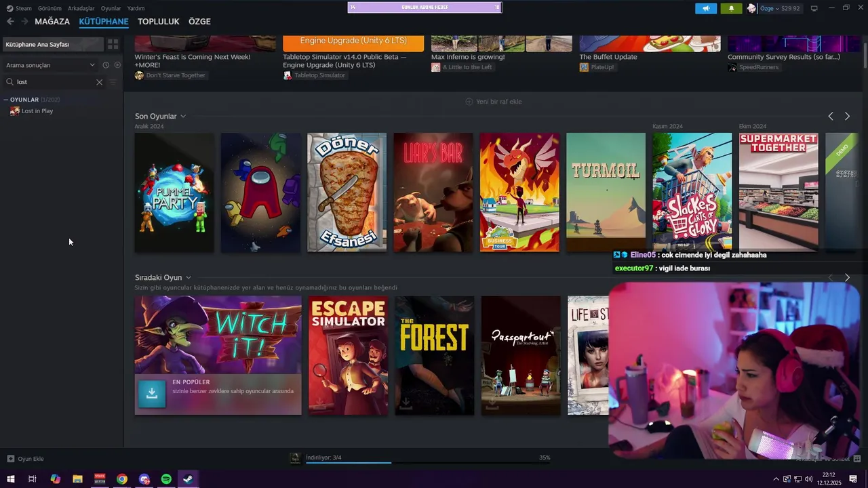Click the Oyun Ekle label
The width and height of the screenshot is (868, 488).
coord(31,459)
